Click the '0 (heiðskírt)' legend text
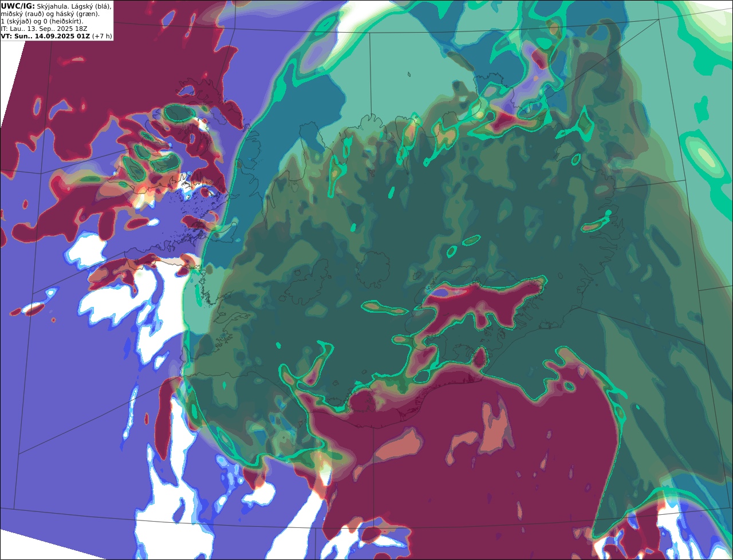The width and height of the screenshot is (733, 560). click(62, 22)
